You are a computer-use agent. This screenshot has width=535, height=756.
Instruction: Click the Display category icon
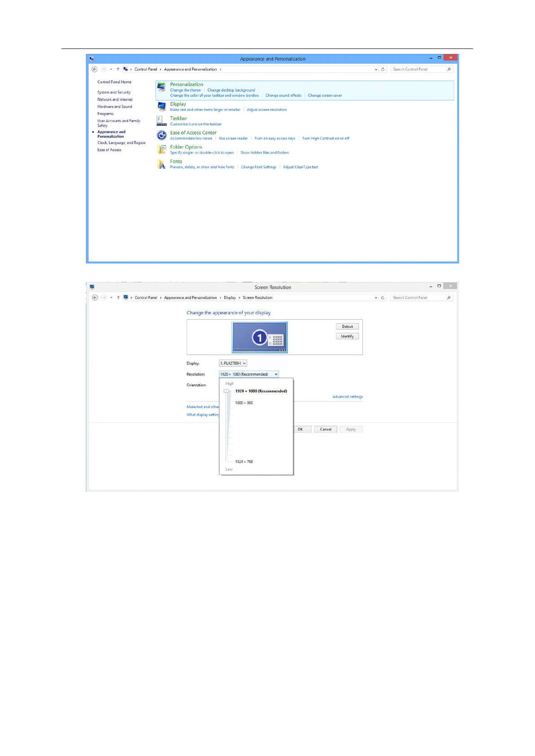(x=161, y=106)
